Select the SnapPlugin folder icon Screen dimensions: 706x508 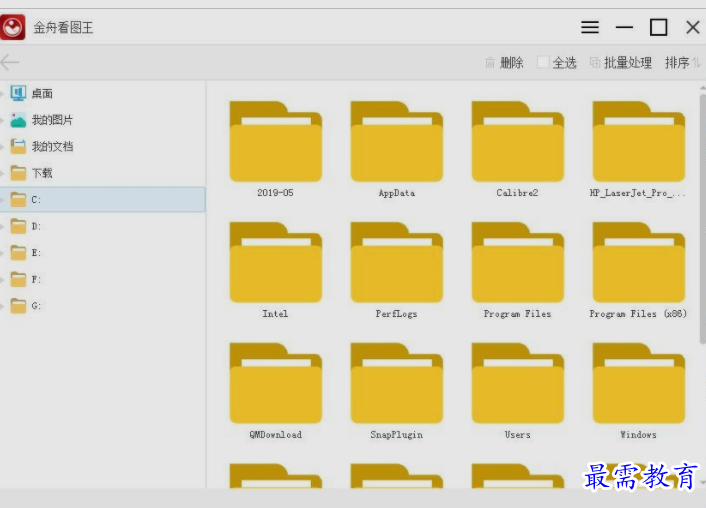pos(397,383)
